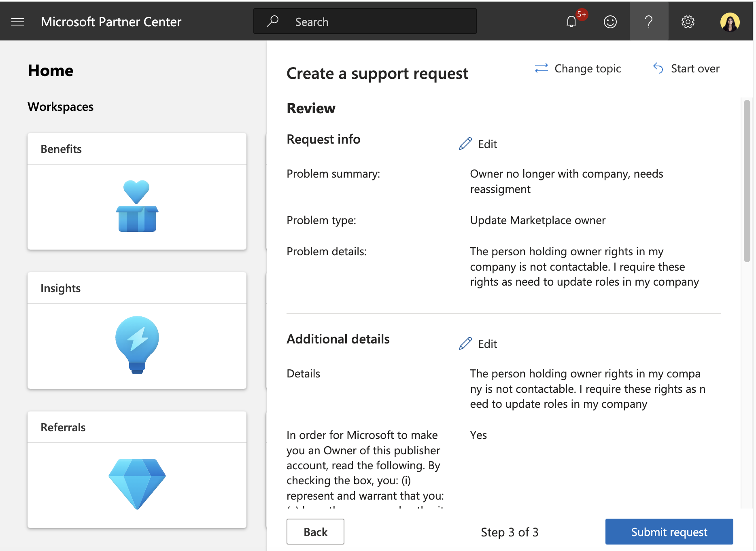Open the hamburger navigation menu
756x551 pixels.
tap(18, 22)
